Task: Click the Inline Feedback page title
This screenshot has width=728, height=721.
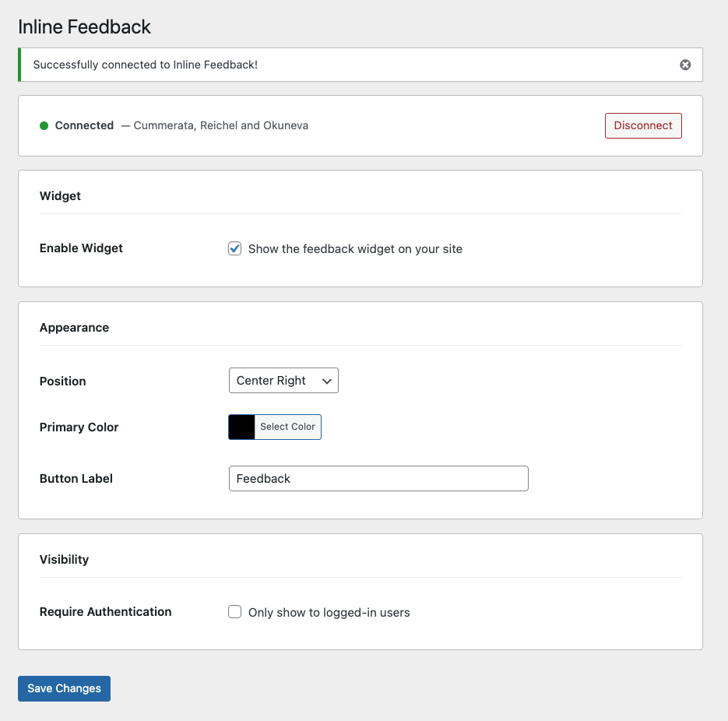Action: (83, 26)
